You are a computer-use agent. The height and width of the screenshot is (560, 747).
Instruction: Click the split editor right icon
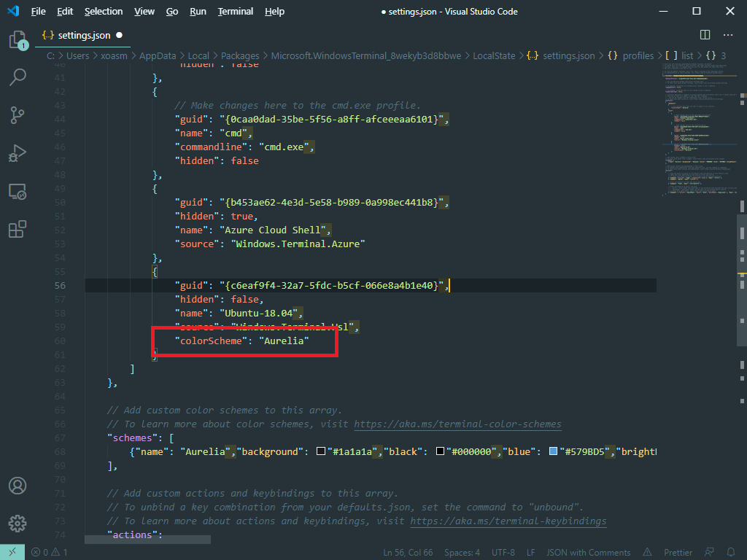(705, 35)
